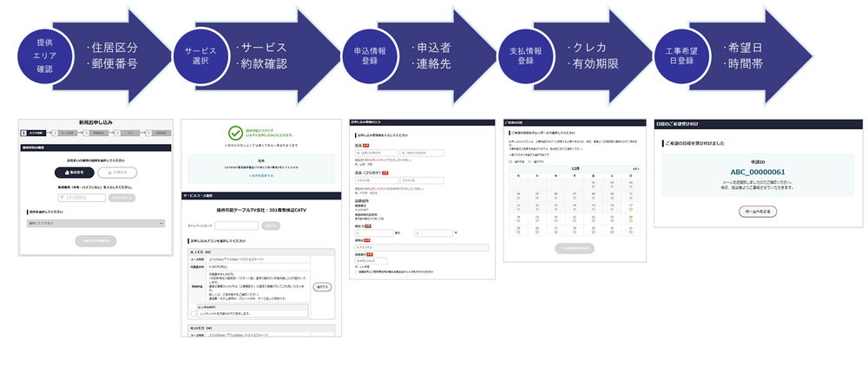Screen dimensions: 868x379
Task: Click the サービス選択 step circle
Action: click(198, 54)
